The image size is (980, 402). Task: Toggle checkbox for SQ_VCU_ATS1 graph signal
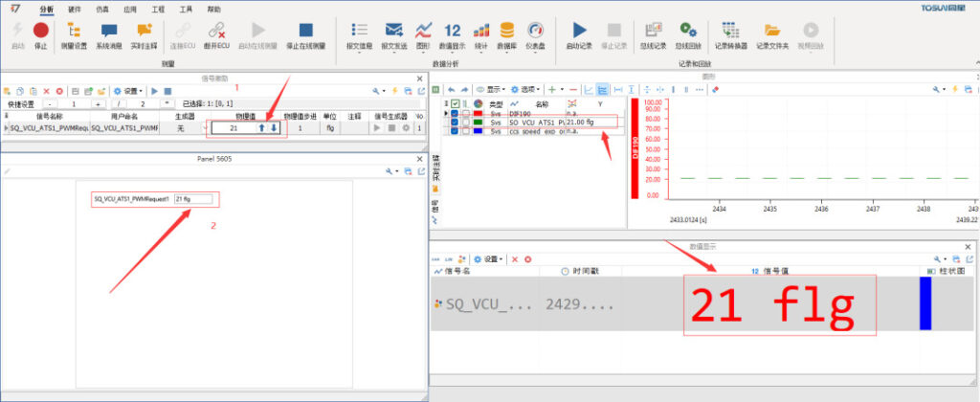(x=455, y=123)
